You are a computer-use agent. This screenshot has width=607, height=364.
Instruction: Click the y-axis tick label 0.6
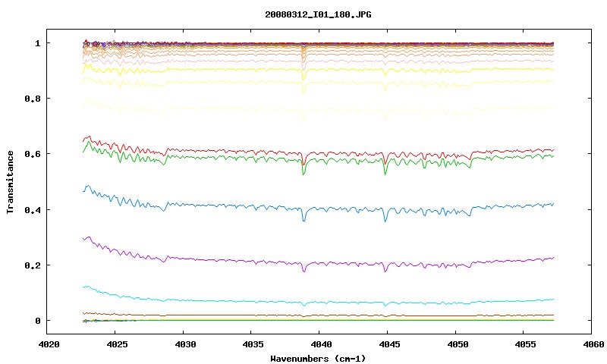33,154
